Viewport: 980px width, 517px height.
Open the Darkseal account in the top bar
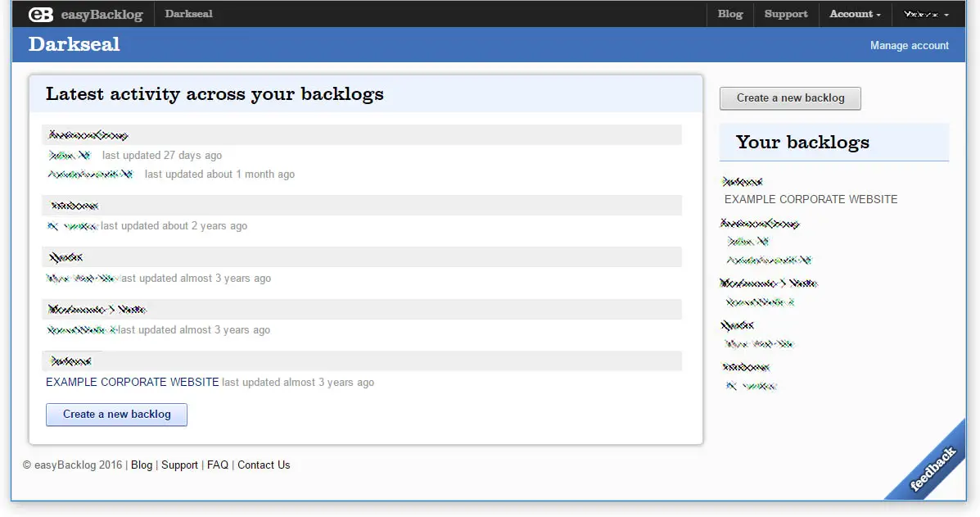(x=189, y=14)
